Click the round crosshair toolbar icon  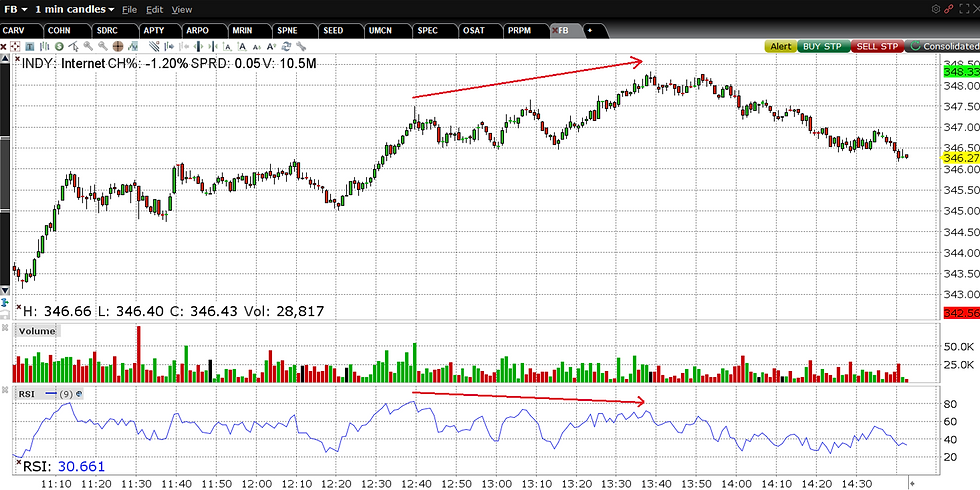click(x=118, y=46)
